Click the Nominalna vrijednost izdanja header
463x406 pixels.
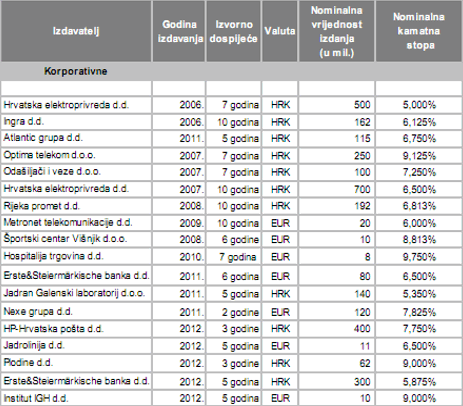(337, 31)
